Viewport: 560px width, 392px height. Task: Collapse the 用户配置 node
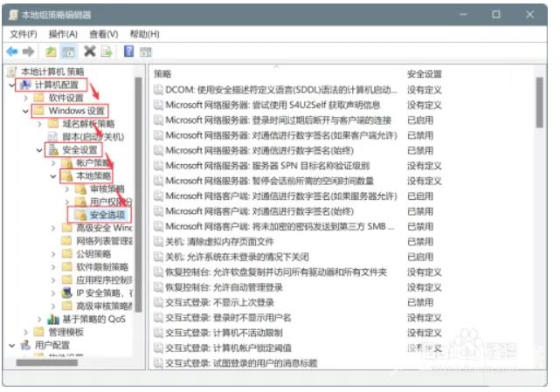11,345
